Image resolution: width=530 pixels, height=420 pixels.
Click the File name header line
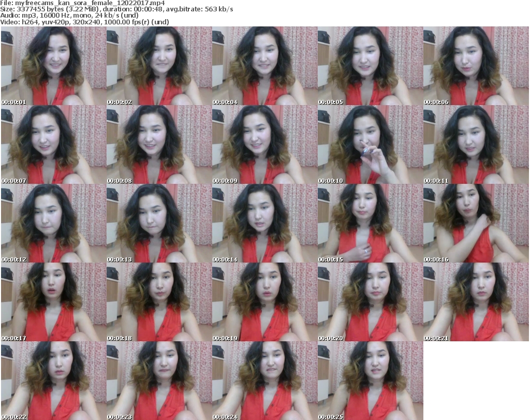(82, 3)
